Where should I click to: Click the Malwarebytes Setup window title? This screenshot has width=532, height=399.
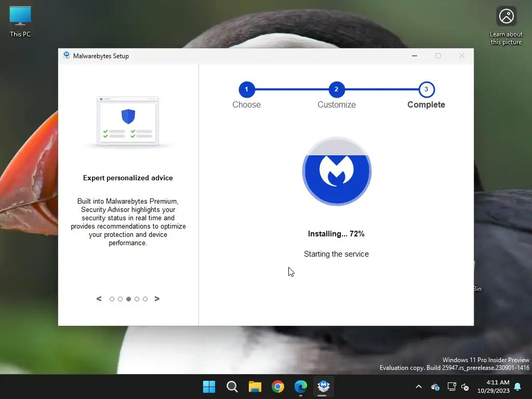pos(101,56)
